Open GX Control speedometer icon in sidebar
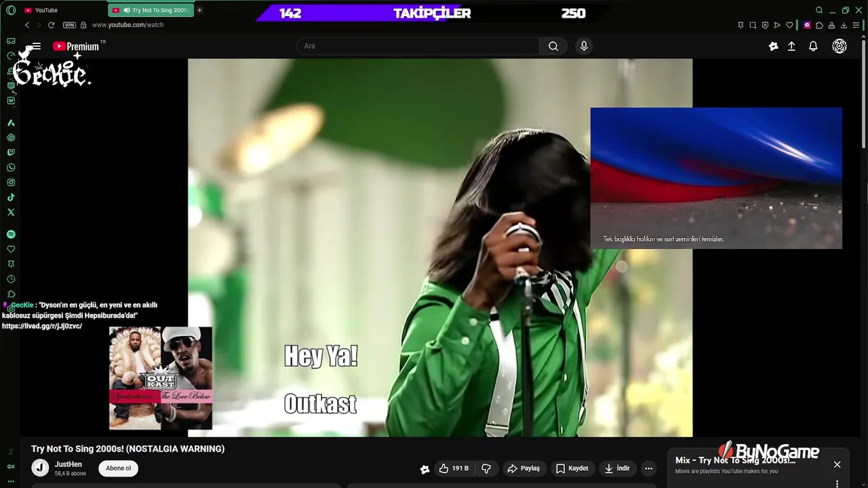 coord(11,56)
